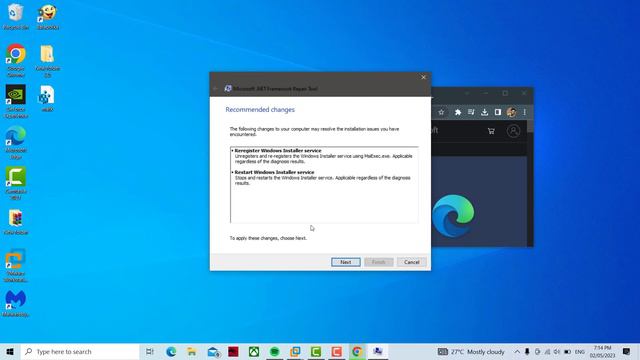
Task: Click the Cancel button in the dialog
Action: [x=411, y=262]
